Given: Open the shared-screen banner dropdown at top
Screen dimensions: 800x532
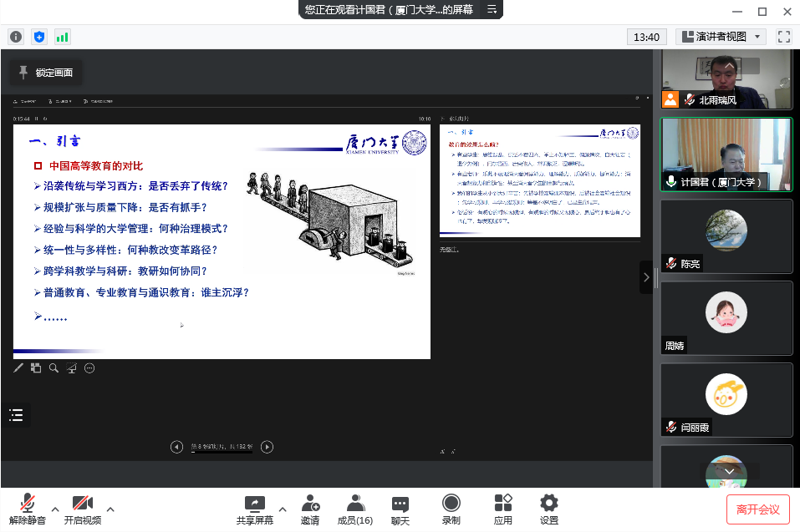Looking at the screenshot, I should pos(492,10).
